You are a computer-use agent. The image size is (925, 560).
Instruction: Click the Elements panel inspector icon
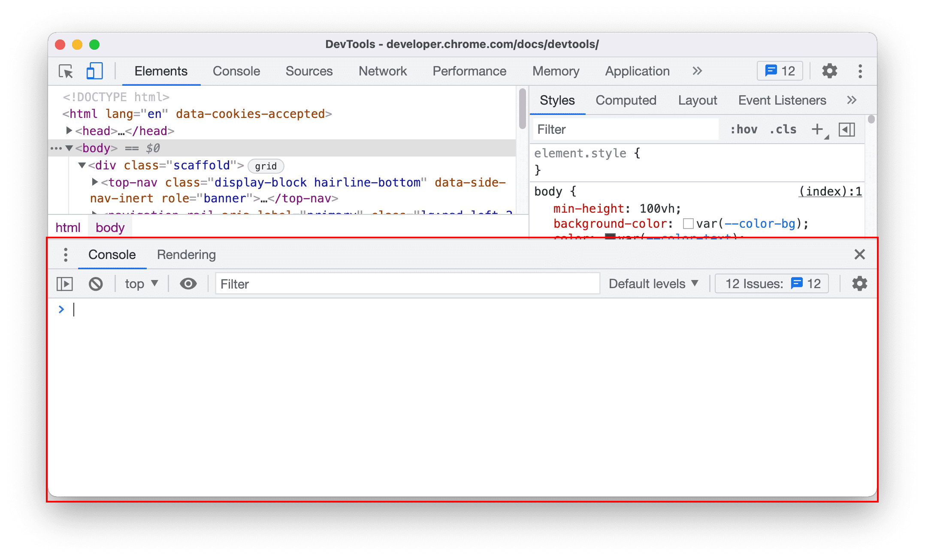coord(67,71)
